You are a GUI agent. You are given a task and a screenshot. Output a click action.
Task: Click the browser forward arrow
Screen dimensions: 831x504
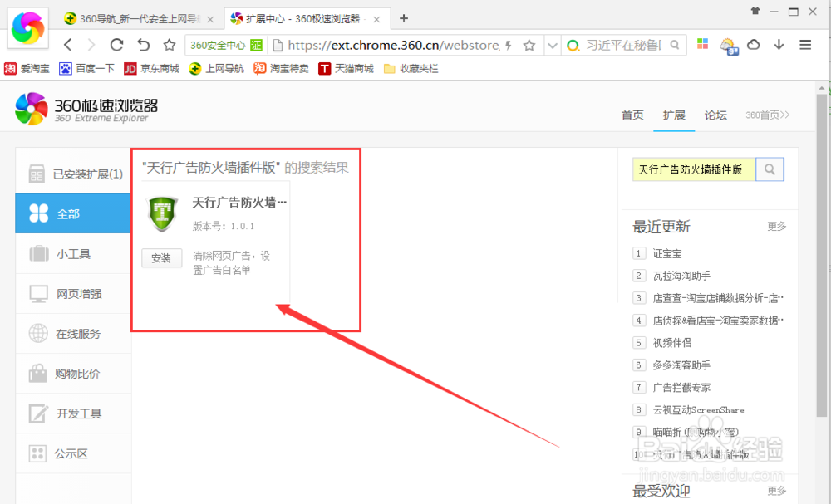click(x=91, y=45)
